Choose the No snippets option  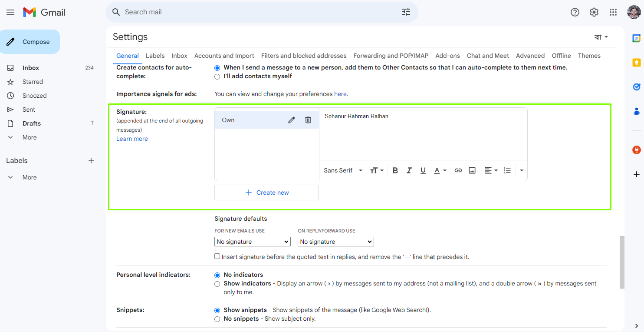pyautogui.click(x=217, y=319)
